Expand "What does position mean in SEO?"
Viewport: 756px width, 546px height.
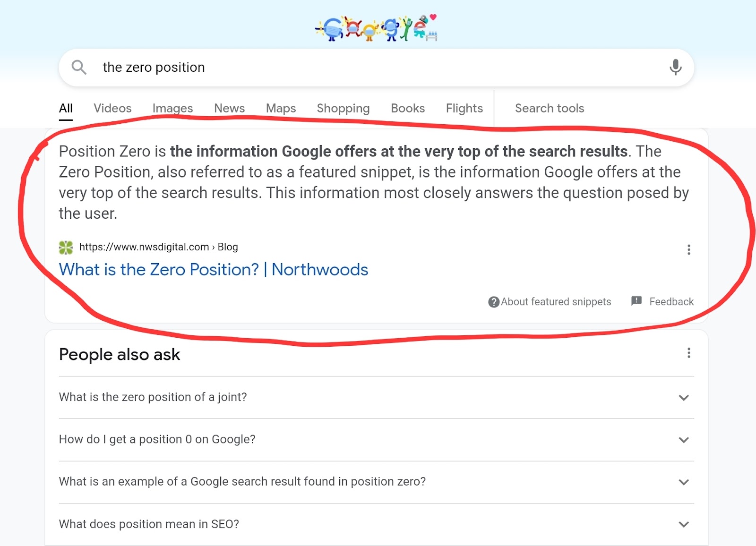pyautogui.click(x=377, y=524)
